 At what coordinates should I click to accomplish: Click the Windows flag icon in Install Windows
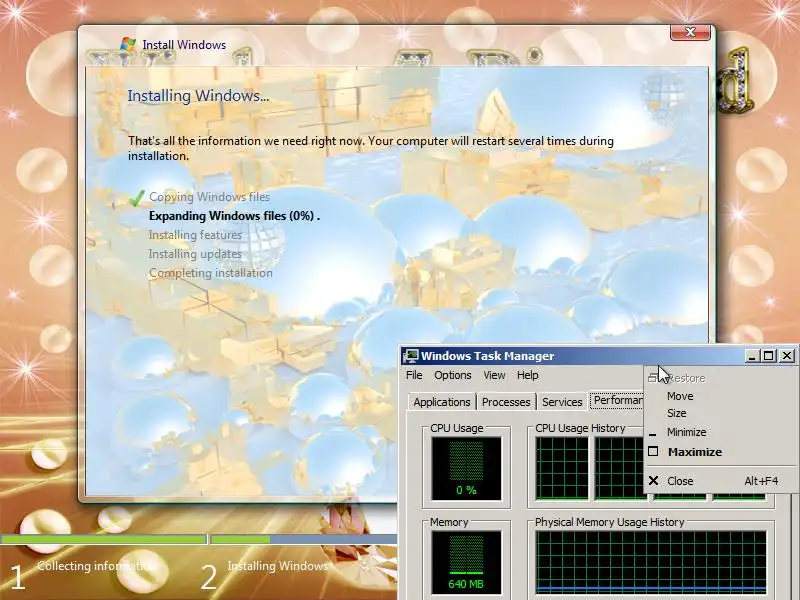coord(128,44)
